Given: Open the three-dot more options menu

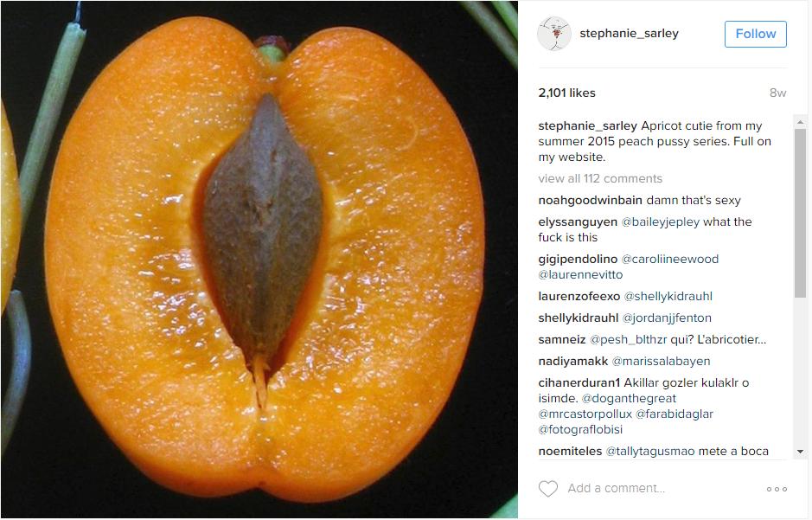Looking at the screenshot, I should (777, 489).
